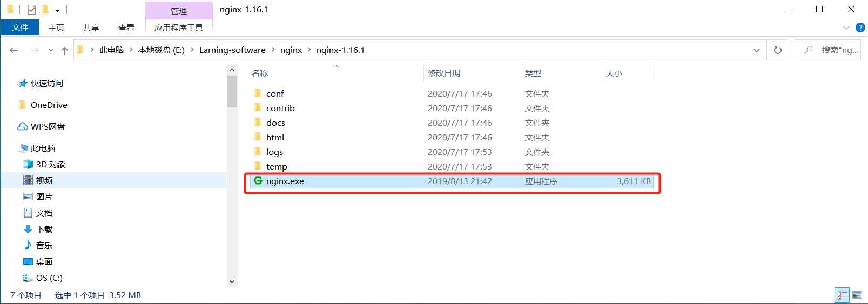Click the Documents icon in sidebar
This screenshot has height=304, width=868.
point(28,213)
